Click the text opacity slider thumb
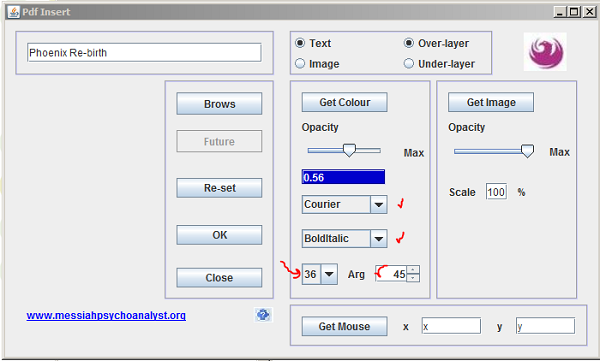The height and width of the screenshot is (361, 600). 349,150
